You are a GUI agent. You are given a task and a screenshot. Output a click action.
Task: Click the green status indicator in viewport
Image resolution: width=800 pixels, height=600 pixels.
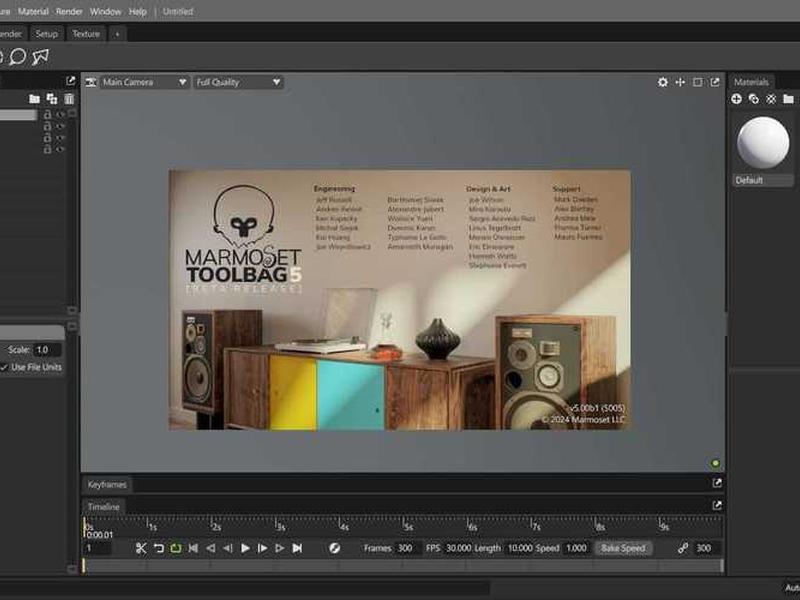[715, 463]
